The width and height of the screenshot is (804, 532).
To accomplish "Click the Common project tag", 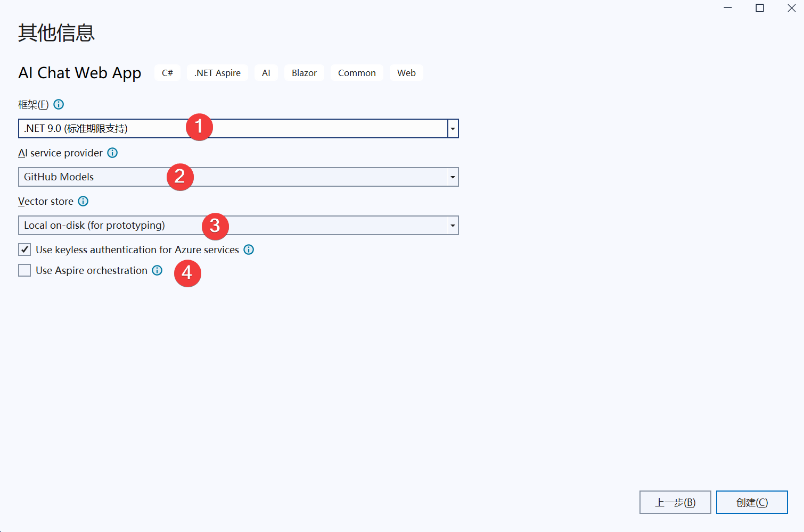I will tap(357, 73).
